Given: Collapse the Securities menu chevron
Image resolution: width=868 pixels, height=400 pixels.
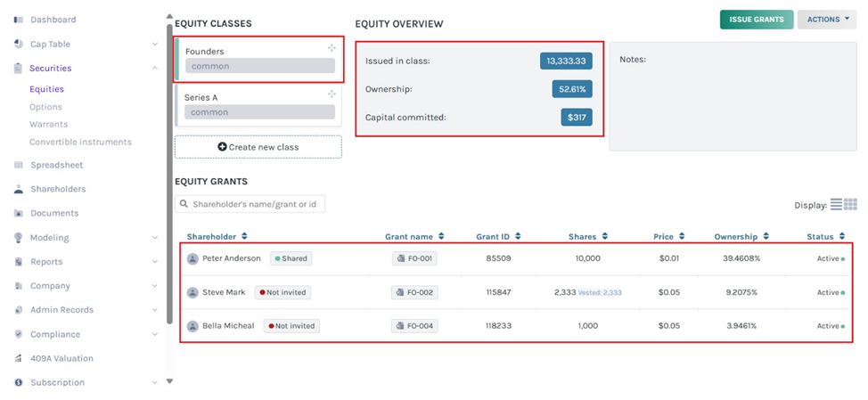Looking at the screenshot, I should tap(155, 68).
